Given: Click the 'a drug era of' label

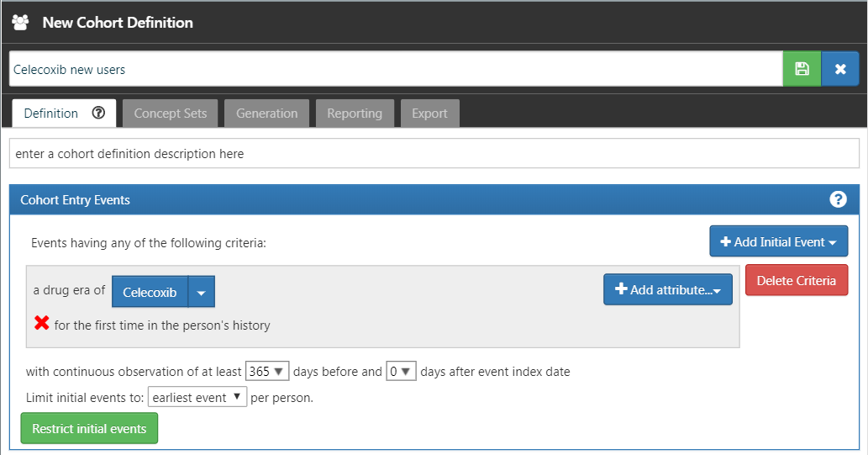Looking at the screenshot, I should click(69, 290).
